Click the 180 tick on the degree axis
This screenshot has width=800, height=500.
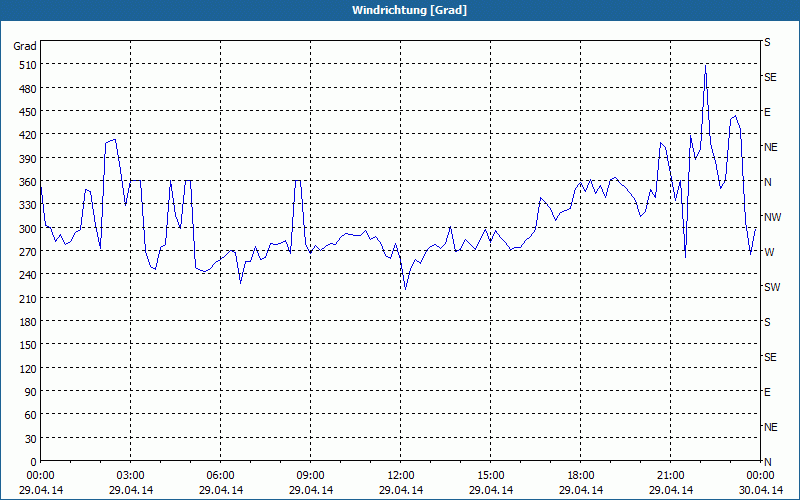click(25, 321)
